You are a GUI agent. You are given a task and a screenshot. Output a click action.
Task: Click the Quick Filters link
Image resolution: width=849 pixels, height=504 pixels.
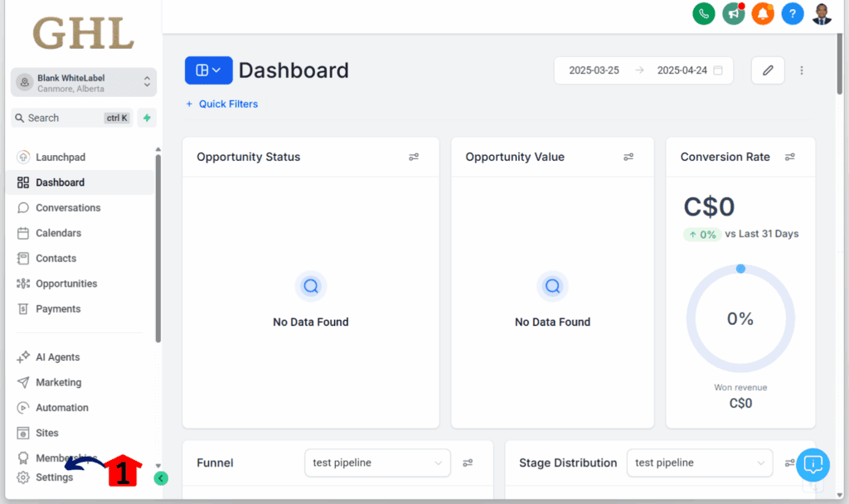click(222, 104)
